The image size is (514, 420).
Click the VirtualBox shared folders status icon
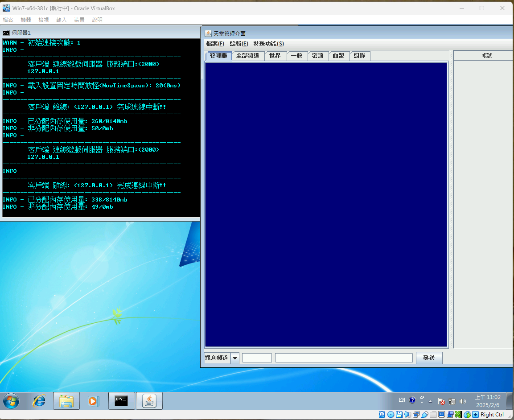(x=433, y=414)
